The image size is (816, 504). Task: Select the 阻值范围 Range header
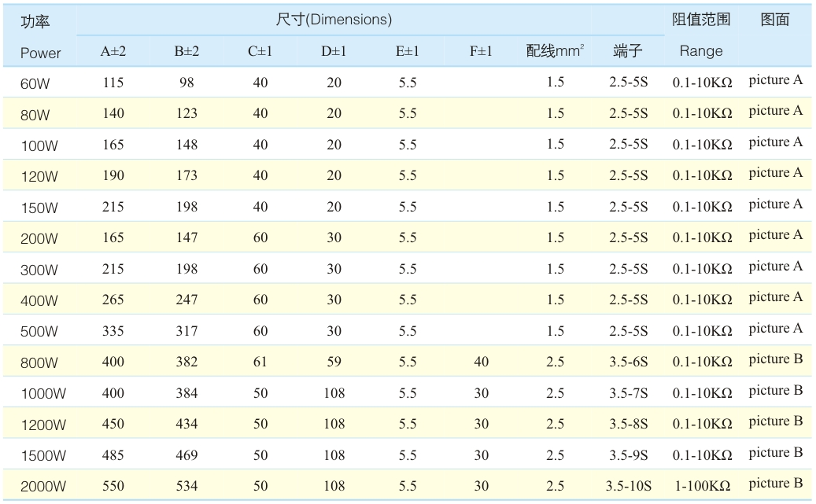click(701, 35)
